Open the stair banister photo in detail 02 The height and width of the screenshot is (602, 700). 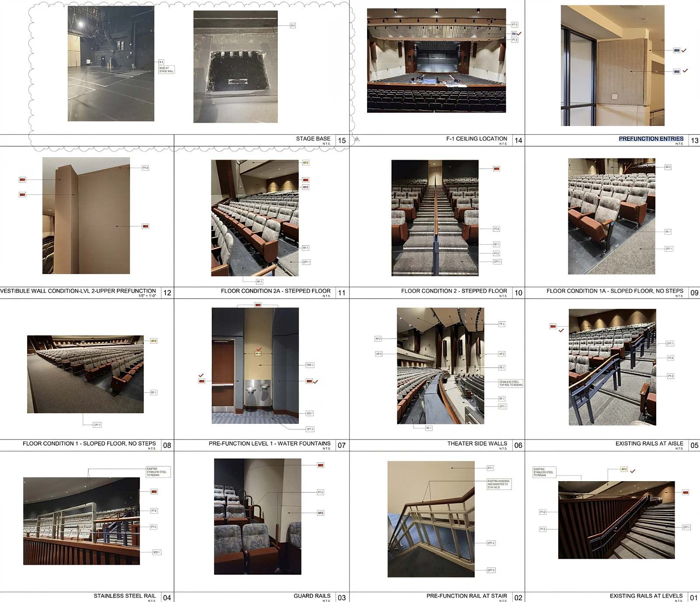[431, 519]
